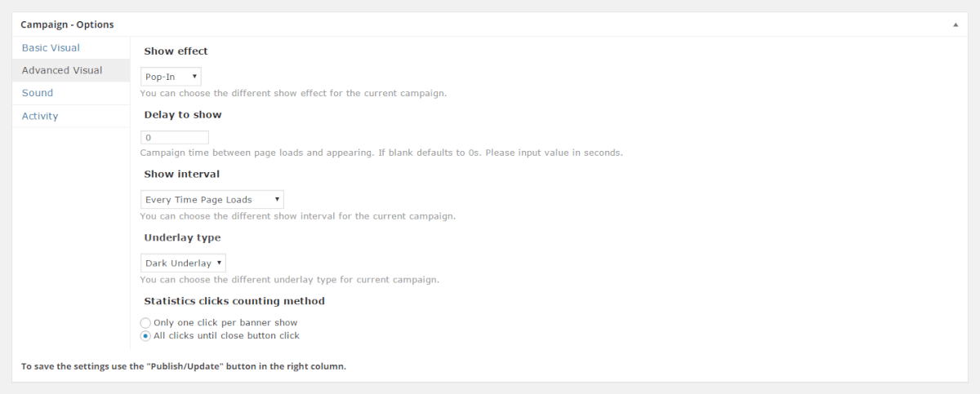The image size is (980, 394).
Task: Open the Basic Visual tab
Action: (x=51, y=48)
